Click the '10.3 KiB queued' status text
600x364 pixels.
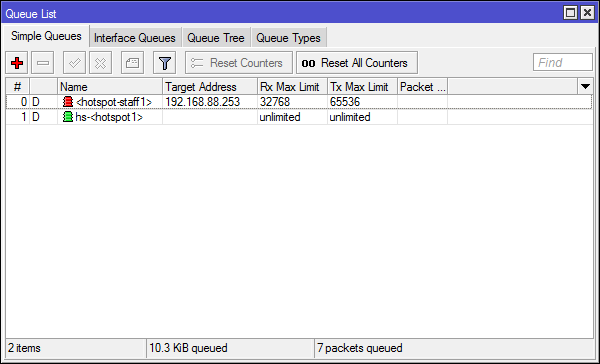[188, 348]
